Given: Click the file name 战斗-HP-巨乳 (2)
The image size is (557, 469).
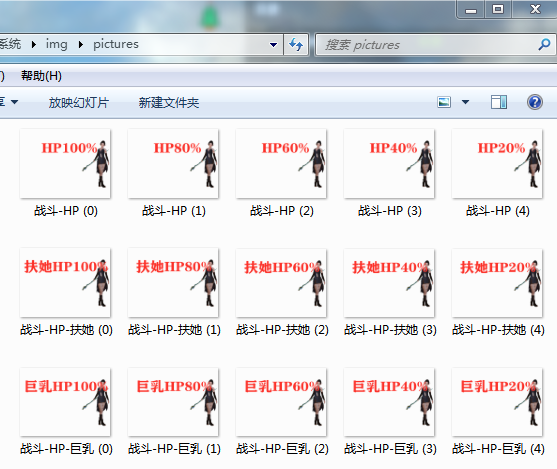Looking at the screenshot, I should tap(282, 449).
